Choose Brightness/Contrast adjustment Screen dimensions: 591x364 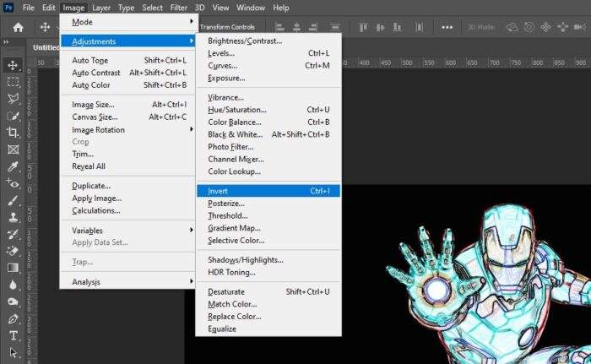click(268, 41)
